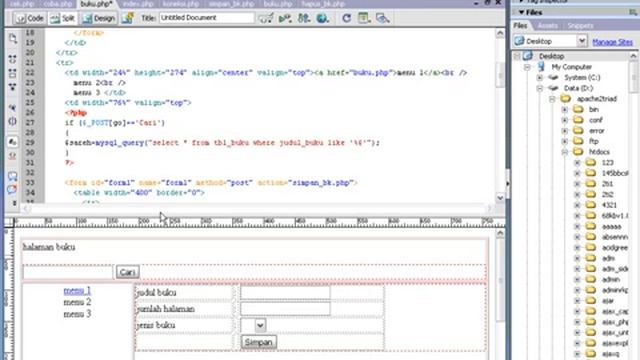
Task: Collapse the Files panel group
Action: [x=522, y=13]
